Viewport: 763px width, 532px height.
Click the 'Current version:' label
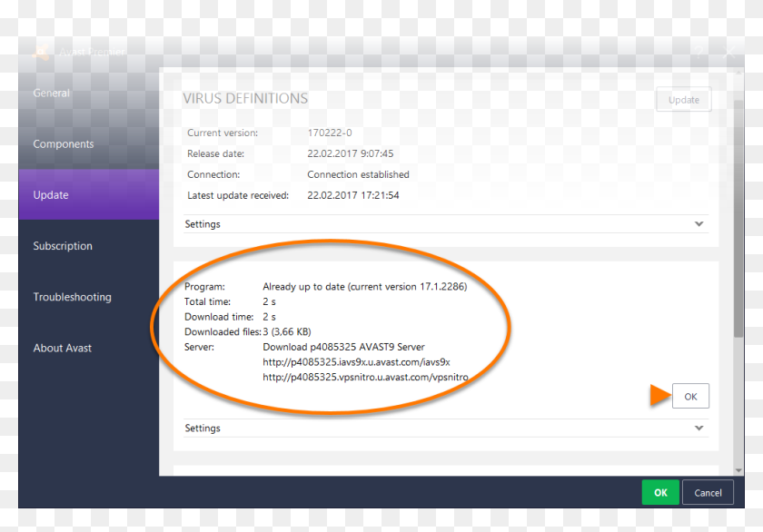coord(223,133)
